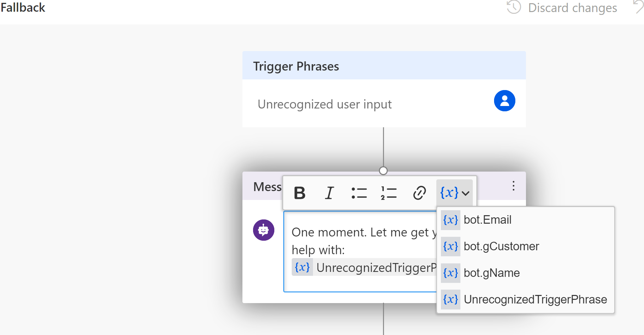Insert a bulleted list
The height and width of the screenshot is (335, 644).
[x=359, y=193]
